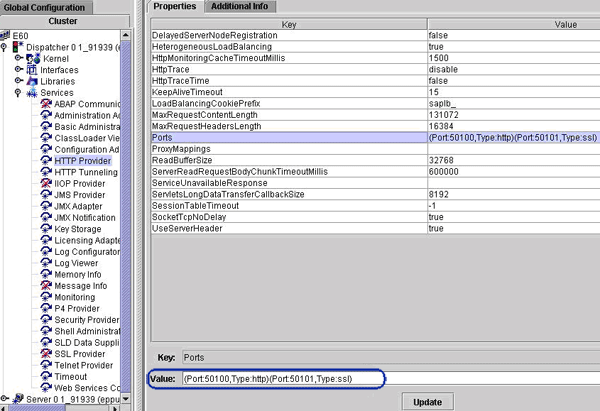Viewport: 600px width, 411px height.
Task: Click the tree scrollbar down arrow
Action: [126, 399]
